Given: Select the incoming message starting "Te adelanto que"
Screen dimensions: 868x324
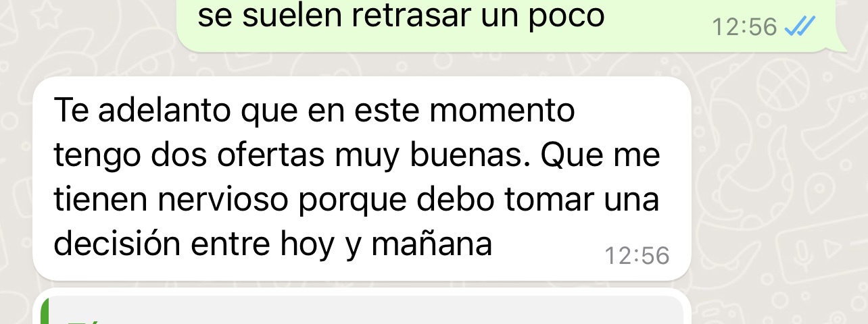Looking at the screenshot, I should coord(362,178).
